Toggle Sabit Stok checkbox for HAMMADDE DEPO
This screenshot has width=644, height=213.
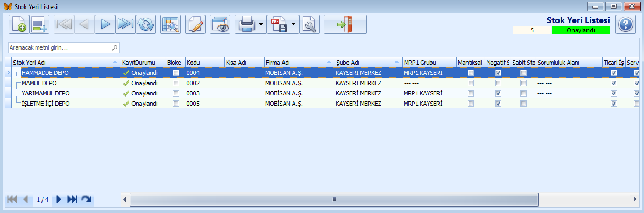coord(523,72)
